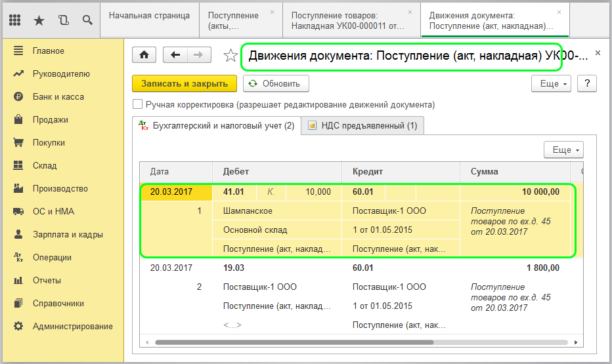Open the upper Еще dropdown
The width and height of the screenshot is (612, 364).
(x=551, y=84)
